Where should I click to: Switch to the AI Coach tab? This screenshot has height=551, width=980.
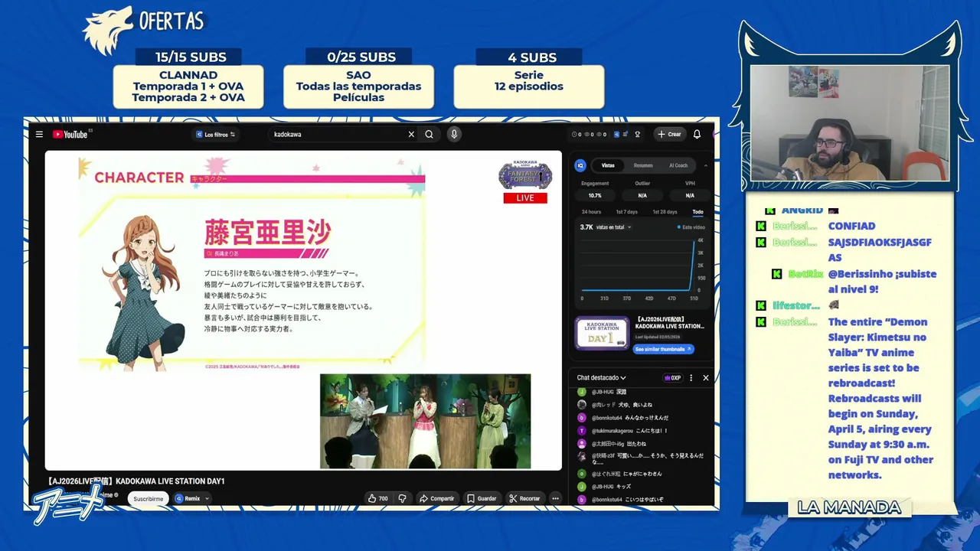pyautogui.click(x=678, y=165)
